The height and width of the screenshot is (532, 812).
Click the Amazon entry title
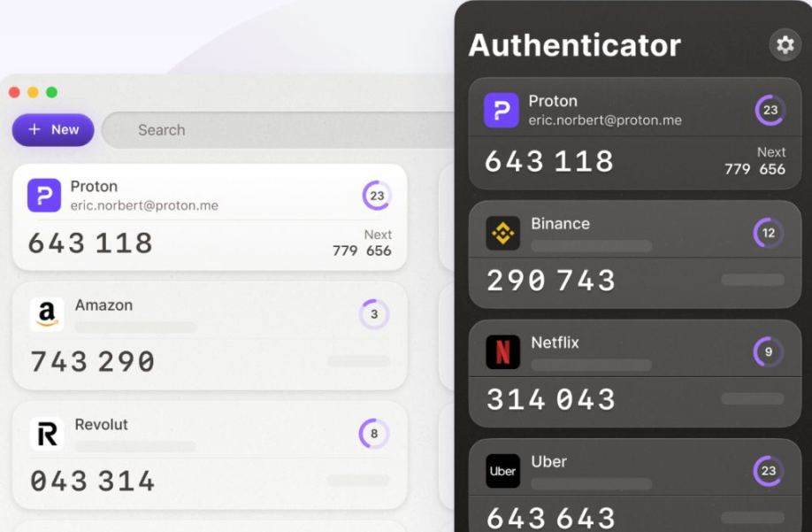tap(103, 305)
